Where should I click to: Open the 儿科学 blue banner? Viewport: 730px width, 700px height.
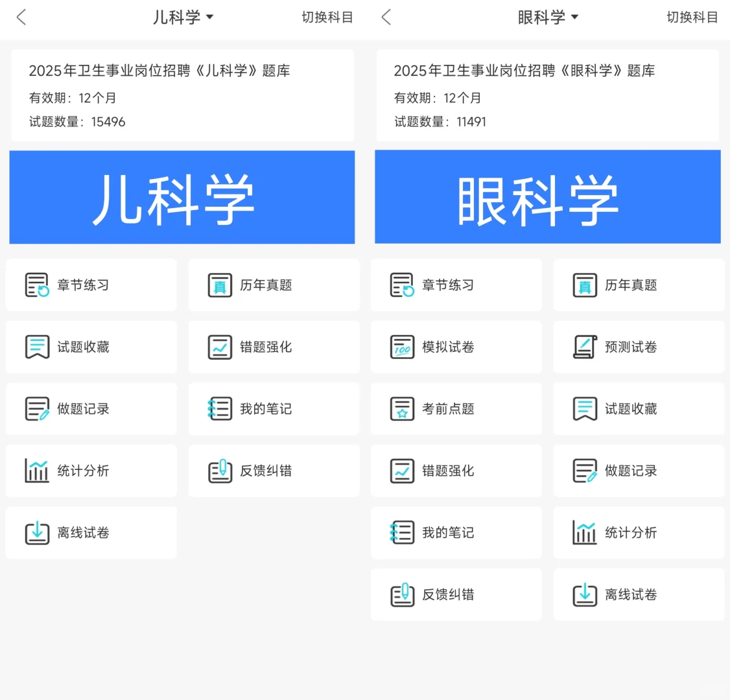point(182,197)
